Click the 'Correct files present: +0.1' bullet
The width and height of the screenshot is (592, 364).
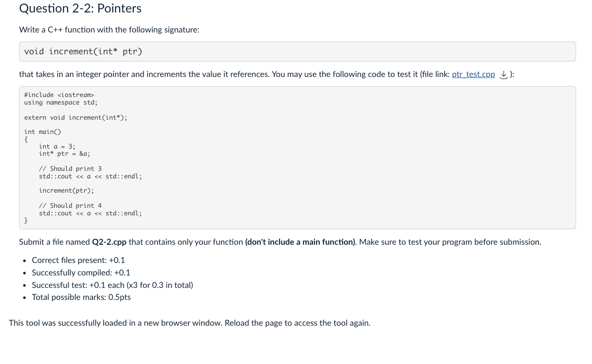78,260
